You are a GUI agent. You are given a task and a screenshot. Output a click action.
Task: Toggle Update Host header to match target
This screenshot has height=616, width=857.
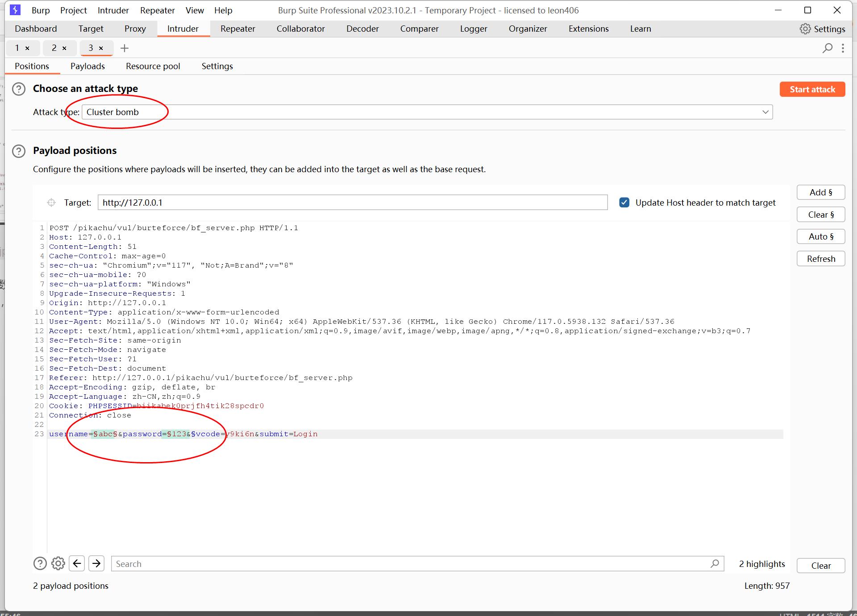point(624,203)
